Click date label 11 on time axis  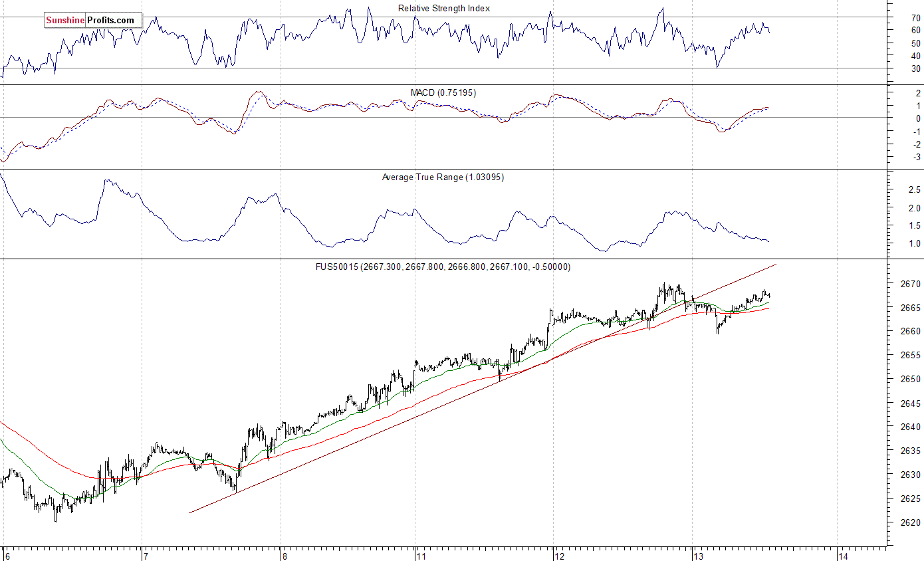(420, 556)
